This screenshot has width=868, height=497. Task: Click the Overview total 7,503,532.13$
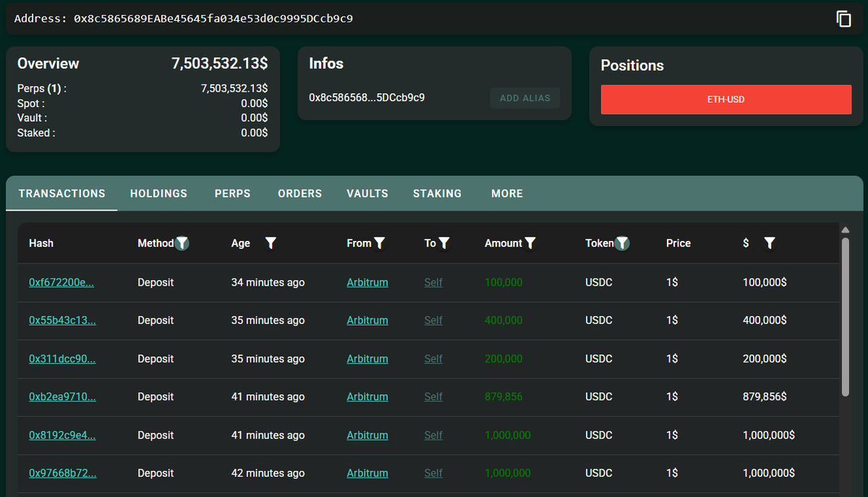pyautogui.click(x=220, y=63)
